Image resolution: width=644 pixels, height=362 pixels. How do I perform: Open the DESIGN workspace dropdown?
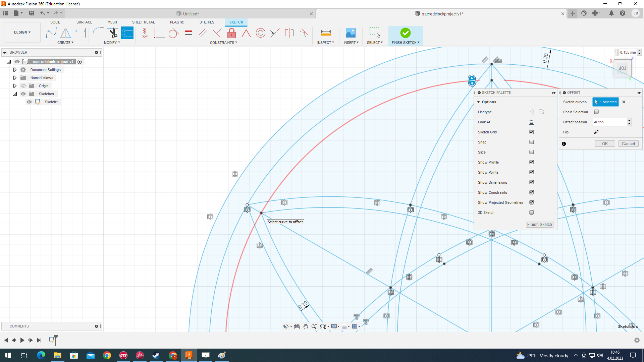[x=22, y=32]
